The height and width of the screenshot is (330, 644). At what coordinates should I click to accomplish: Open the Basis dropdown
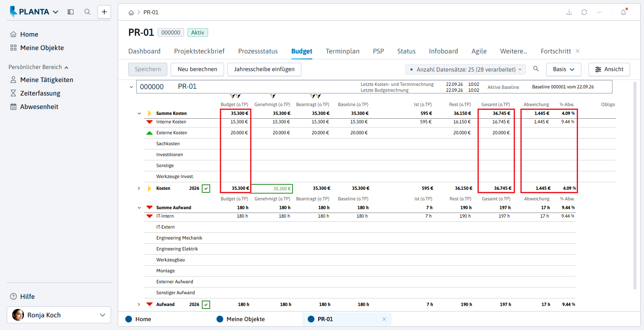tap(564, 69)
